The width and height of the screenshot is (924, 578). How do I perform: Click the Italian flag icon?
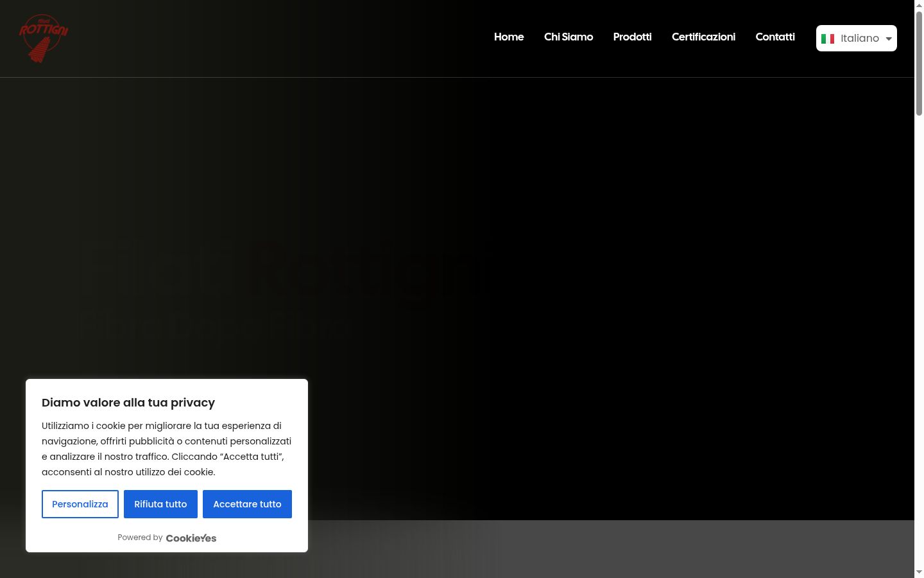[828, 39]
